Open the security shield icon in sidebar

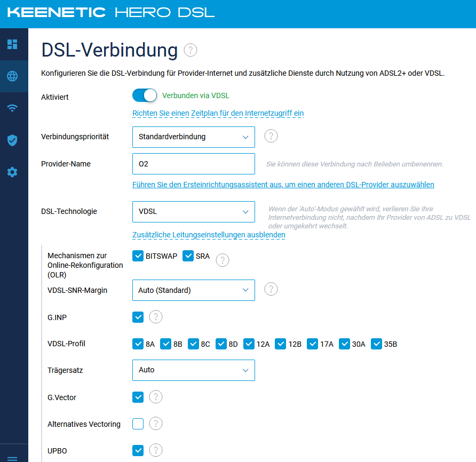[12, 140]
